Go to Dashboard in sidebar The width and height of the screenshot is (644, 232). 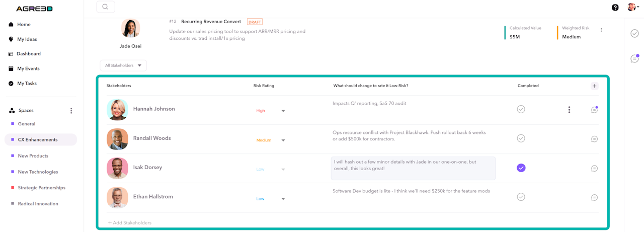point(28,54)
